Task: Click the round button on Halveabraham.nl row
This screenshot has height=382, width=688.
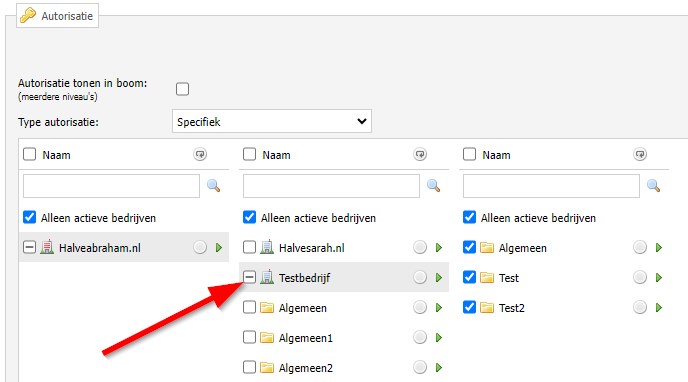Action: [x=200, y=247]
